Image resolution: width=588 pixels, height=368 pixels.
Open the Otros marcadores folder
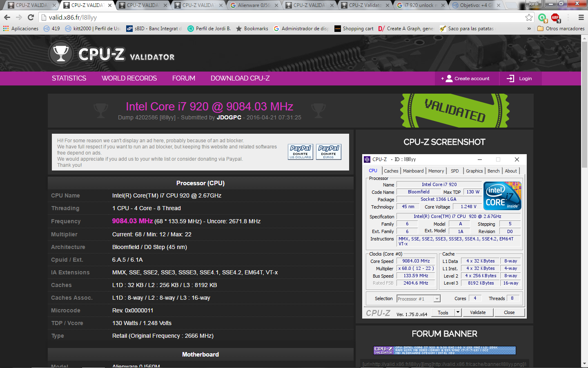tap(561, 29)
